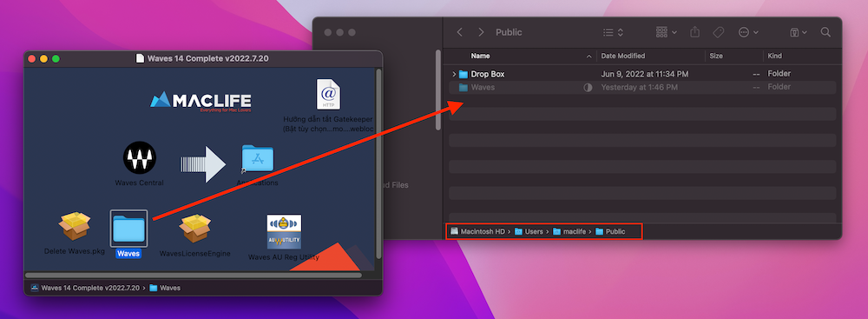Go forward in the Public Finder window
Image resolution: width=868 pixels, height=319 pixels.
point(481,32)
